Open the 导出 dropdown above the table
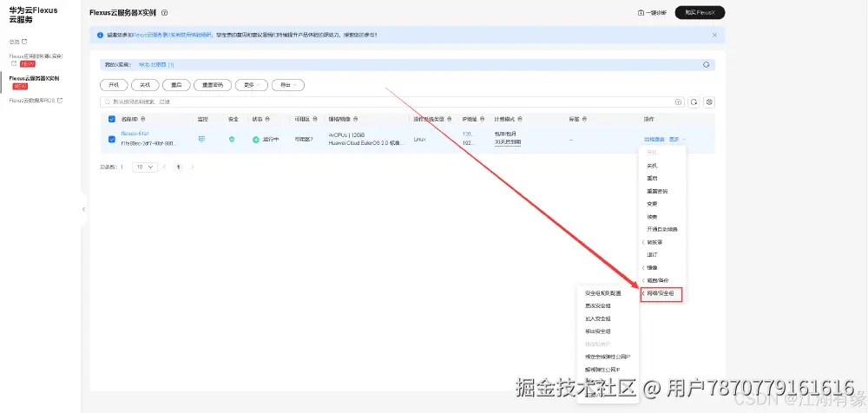Screen dimensions: 868x413 pos(288,85)
